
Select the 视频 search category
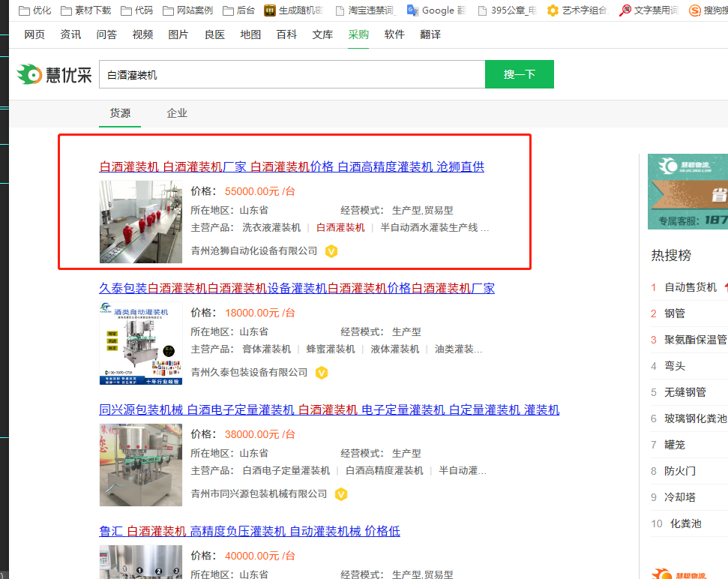(142, 34)
